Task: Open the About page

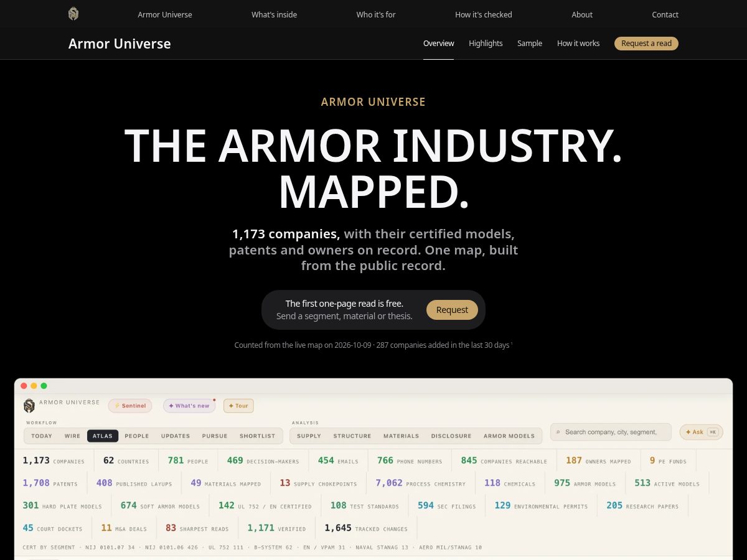Action: click(582, 14)
